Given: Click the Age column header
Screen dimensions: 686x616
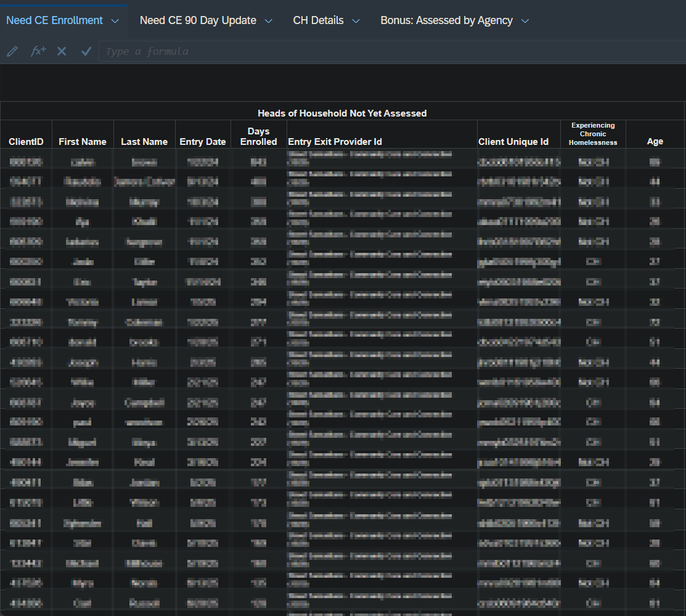Looking at the screenshot, I should click(655, 141).
